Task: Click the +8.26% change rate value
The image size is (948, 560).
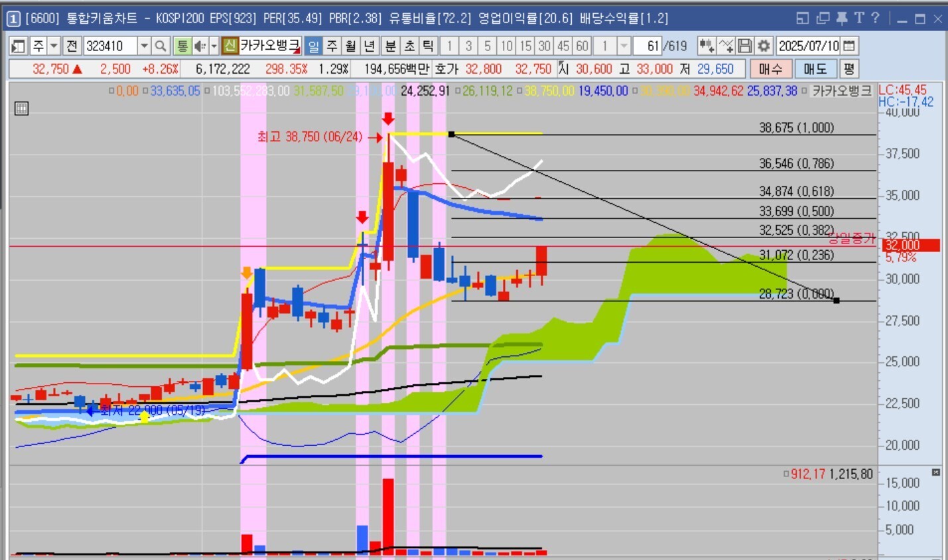Action: click(x=161, y=69)
